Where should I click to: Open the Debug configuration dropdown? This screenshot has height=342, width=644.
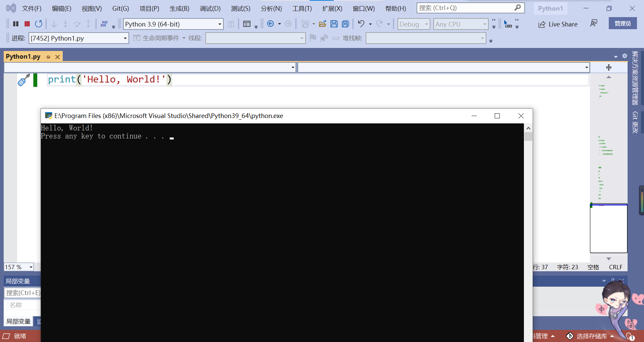pyautogui.click(x=413, y=24)
